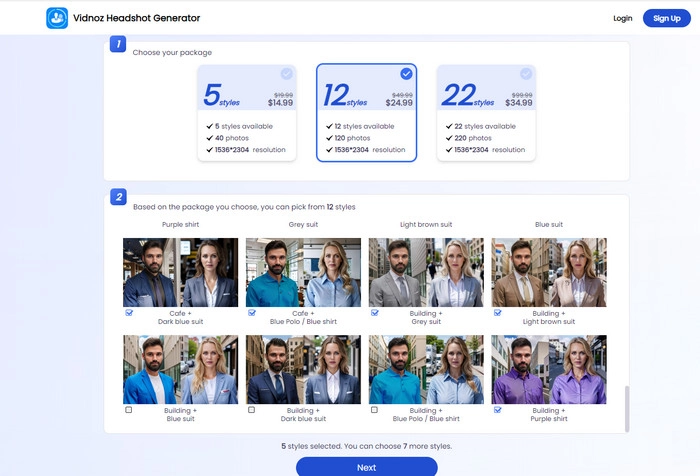
Task: Choose the 5 styles $14.99 package
Action: pos(247,112)
